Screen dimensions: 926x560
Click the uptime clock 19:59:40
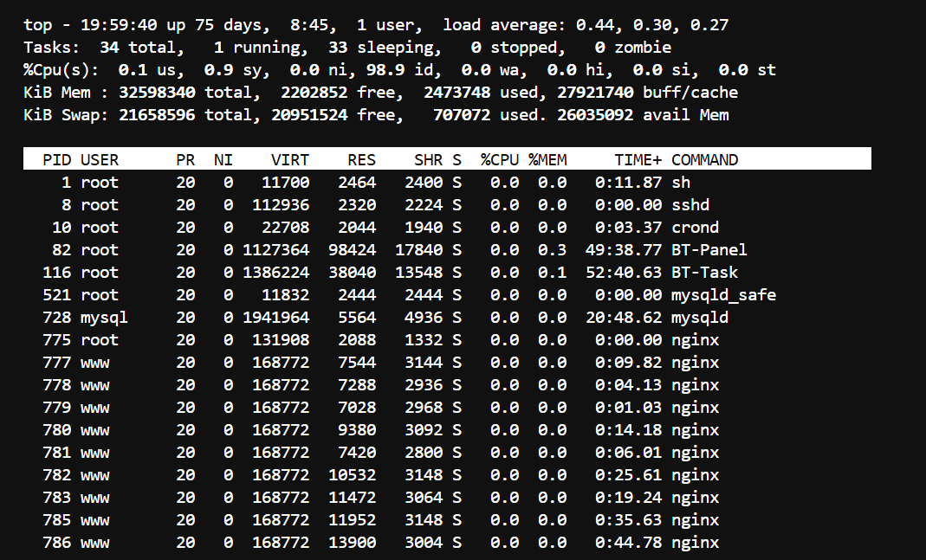(x=119, y=25)
